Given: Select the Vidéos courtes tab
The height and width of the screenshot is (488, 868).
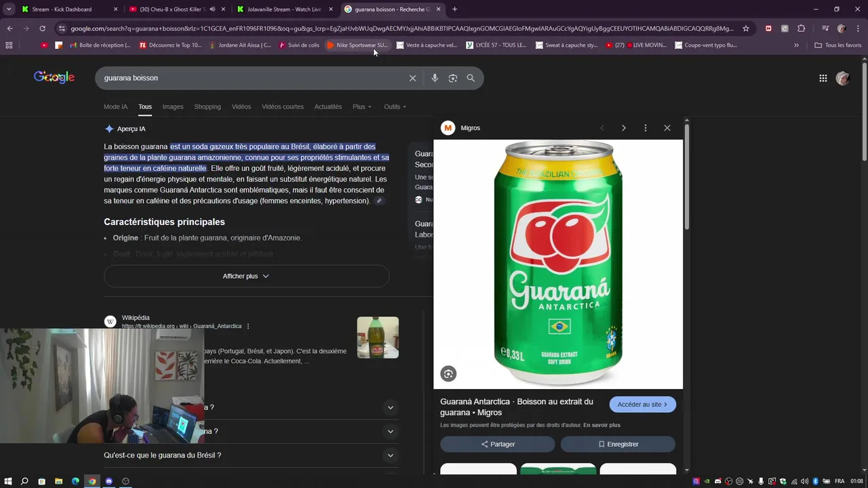Looking at the screenshot, I should (283, 106).
